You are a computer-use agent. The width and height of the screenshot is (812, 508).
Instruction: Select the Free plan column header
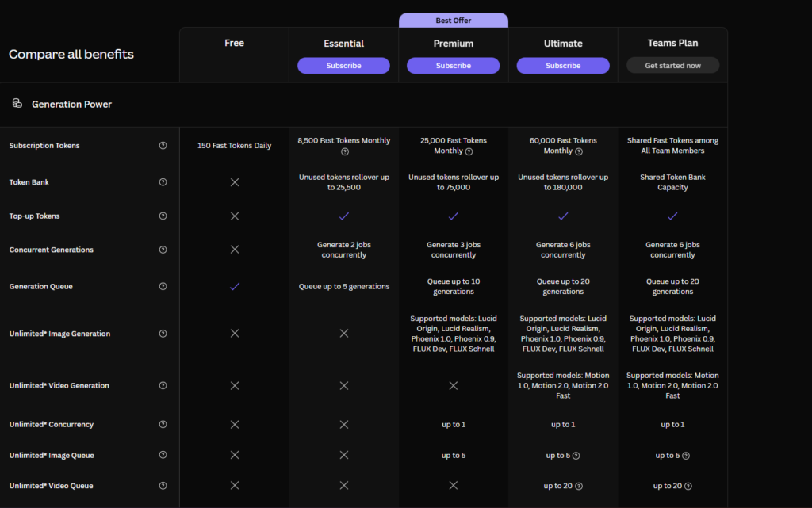(234, 43)
